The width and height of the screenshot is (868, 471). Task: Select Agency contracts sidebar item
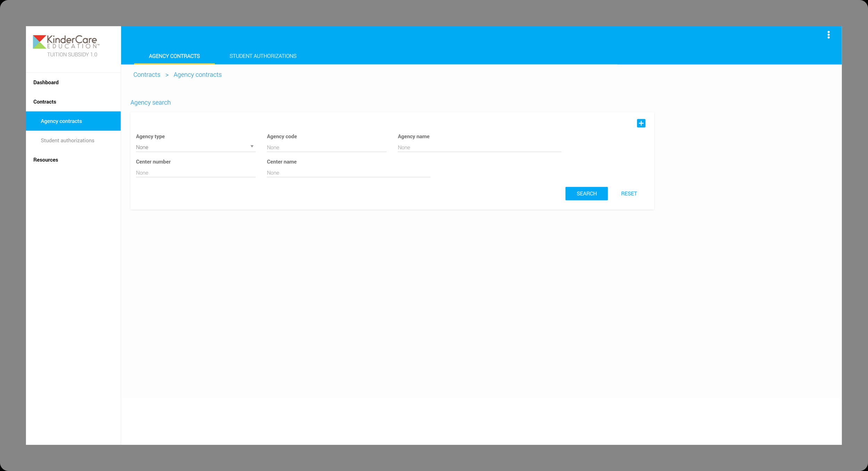pos(61,121)
